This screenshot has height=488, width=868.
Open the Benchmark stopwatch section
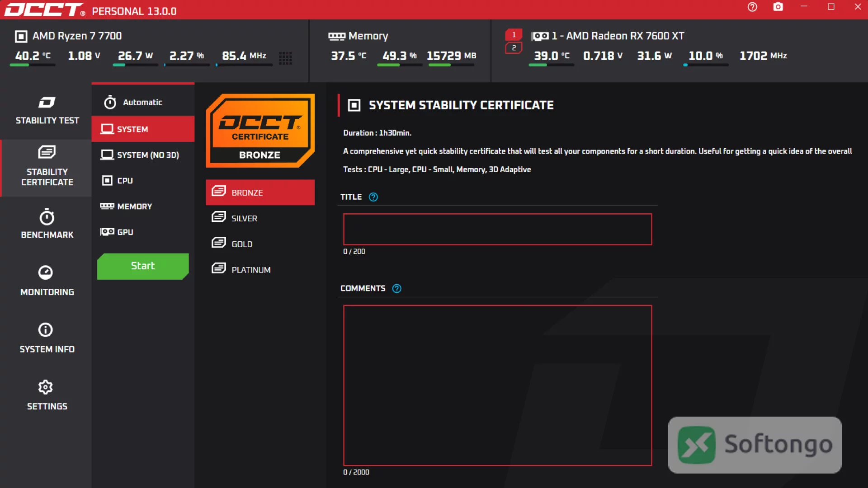click(47, 224)
